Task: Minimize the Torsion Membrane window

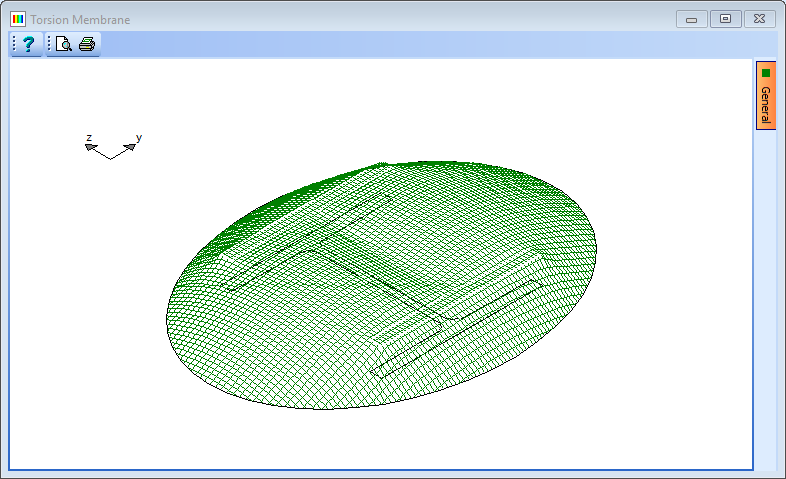Action: tap(692, 19)
